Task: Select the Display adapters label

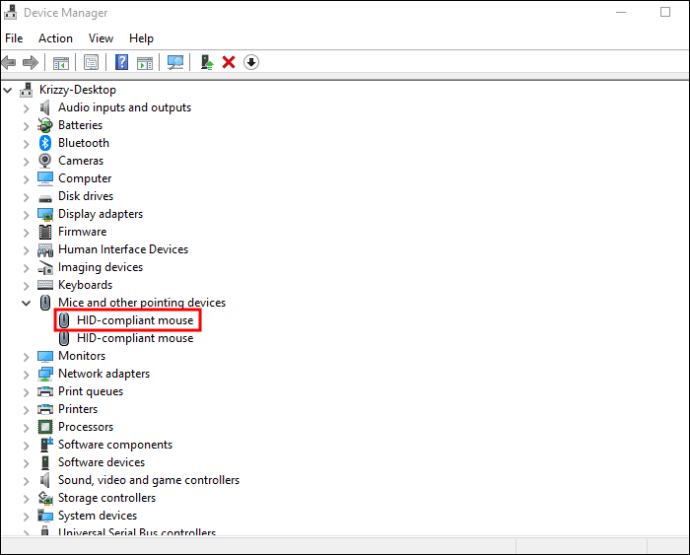Action: tap(101, 214)
